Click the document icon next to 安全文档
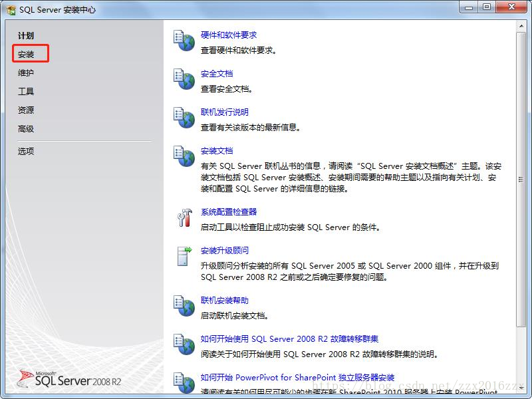 point(184,79)
